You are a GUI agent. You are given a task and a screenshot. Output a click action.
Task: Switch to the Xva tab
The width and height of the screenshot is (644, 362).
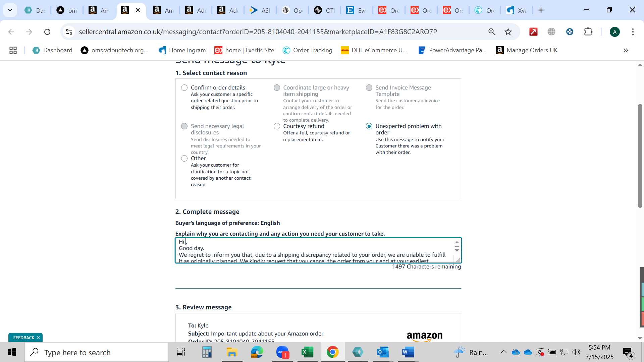click(x=517, y=10)
